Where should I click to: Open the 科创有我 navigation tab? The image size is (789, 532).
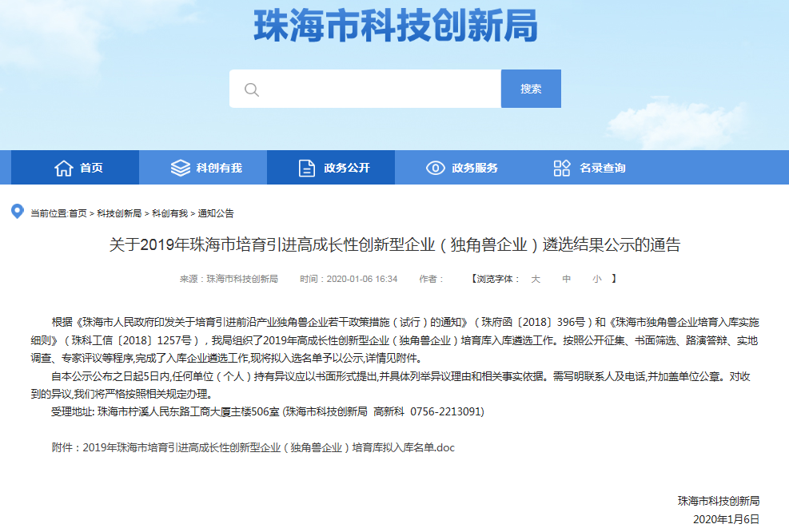203,168
